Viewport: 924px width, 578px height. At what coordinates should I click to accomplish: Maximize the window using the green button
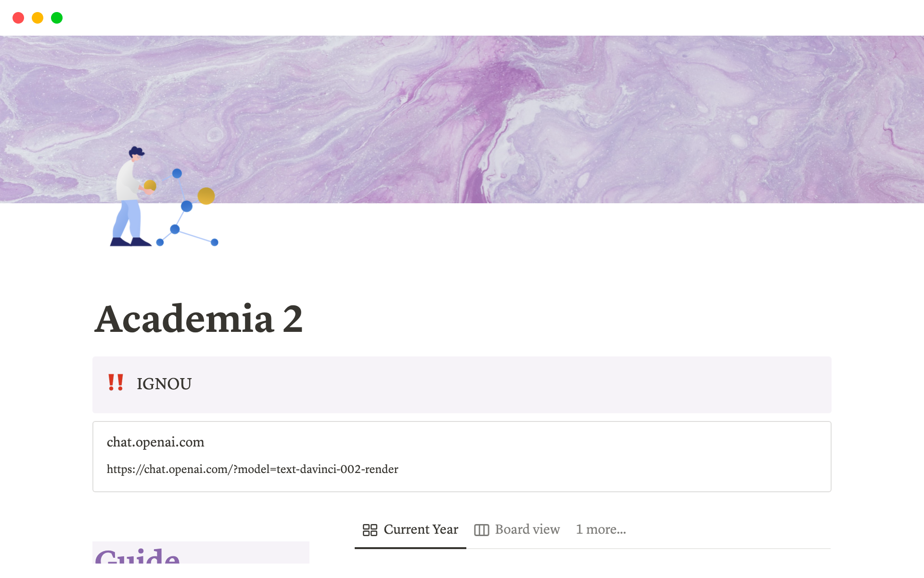pos(57,18)
